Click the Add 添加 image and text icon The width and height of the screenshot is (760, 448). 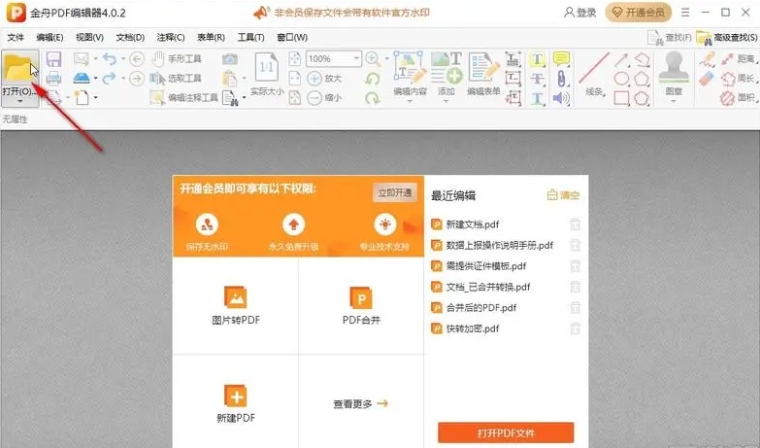[446, 68]
